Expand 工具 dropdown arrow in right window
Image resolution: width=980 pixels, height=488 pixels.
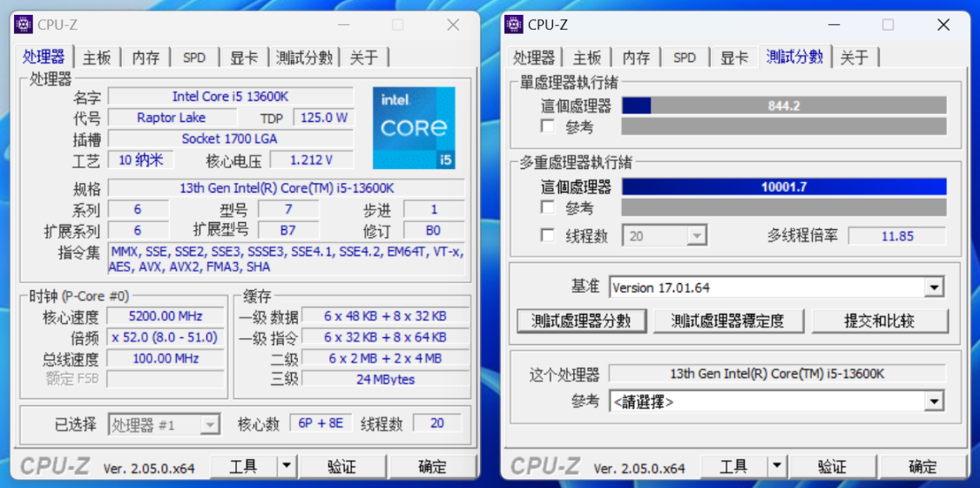pyautogui.click(x=776, y=465)
